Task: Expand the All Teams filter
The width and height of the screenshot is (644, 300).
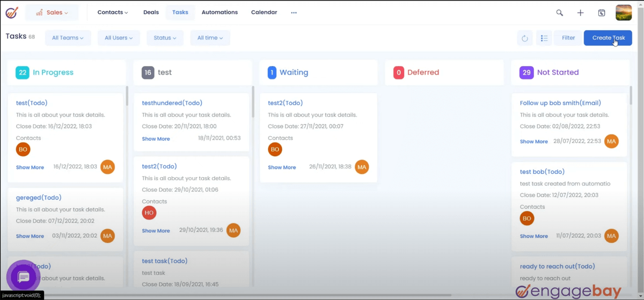Action: click(x=68, y=38)
